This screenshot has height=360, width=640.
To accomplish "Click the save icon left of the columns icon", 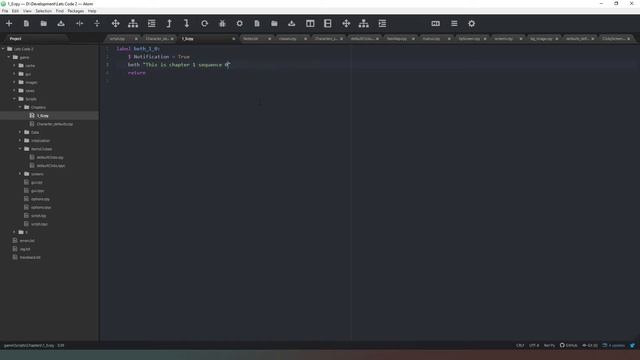I will tap(291, 24).
